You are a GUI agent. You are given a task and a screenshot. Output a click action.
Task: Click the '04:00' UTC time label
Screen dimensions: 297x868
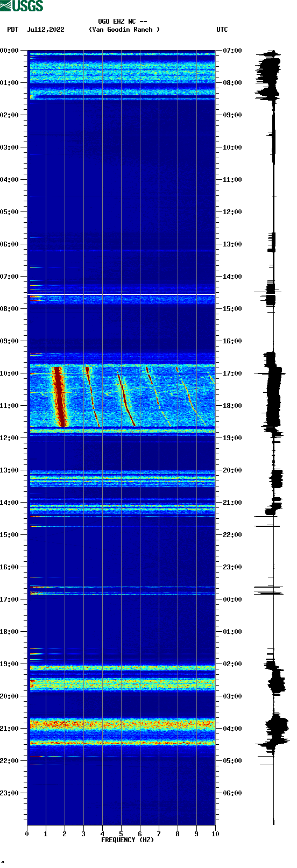232,729
